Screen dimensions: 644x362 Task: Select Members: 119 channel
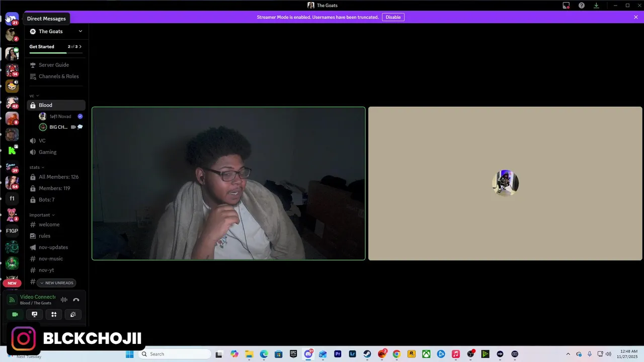coord(56,188)
